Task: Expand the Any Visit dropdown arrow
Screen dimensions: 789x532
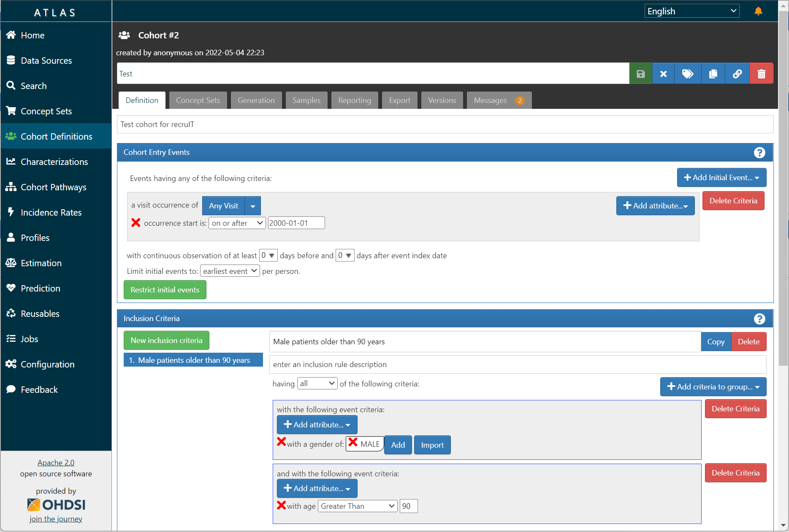Action: click(252, 206)
